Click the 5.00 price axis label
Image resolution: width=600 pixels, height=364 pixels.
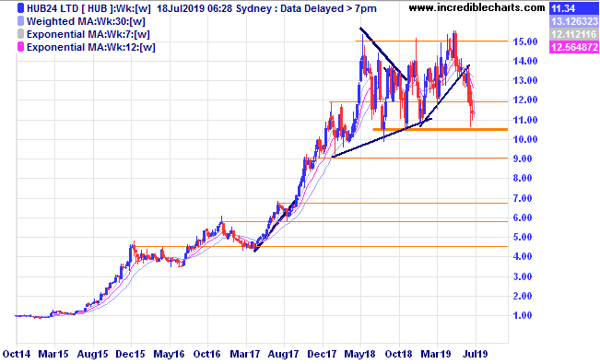[x=522, y=238]
